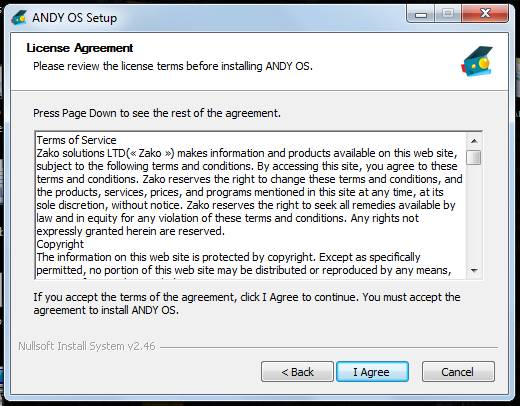Click the Copyright heading in license text
Viewport: 520px width, 406px height.
click(x=60, y=244)
